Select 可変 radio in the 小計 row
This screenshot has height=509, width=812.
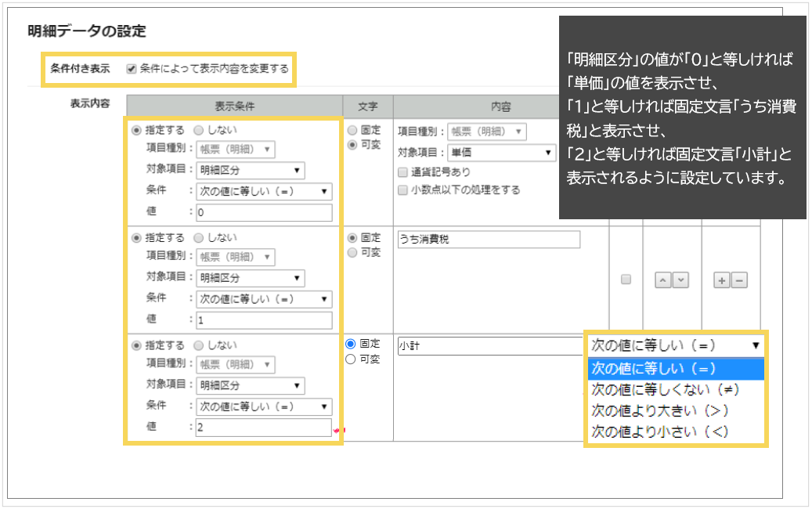[x=351, y=359]
